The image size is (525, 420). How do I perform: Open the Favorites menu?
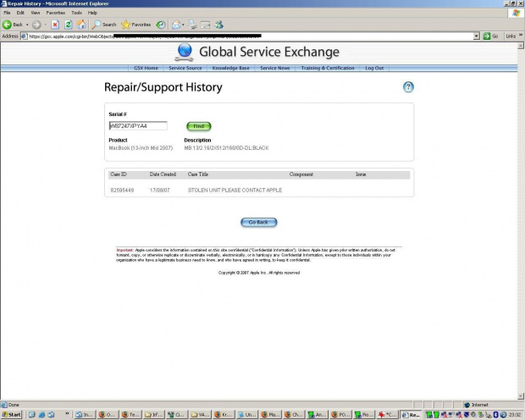(x=56, y=13)
